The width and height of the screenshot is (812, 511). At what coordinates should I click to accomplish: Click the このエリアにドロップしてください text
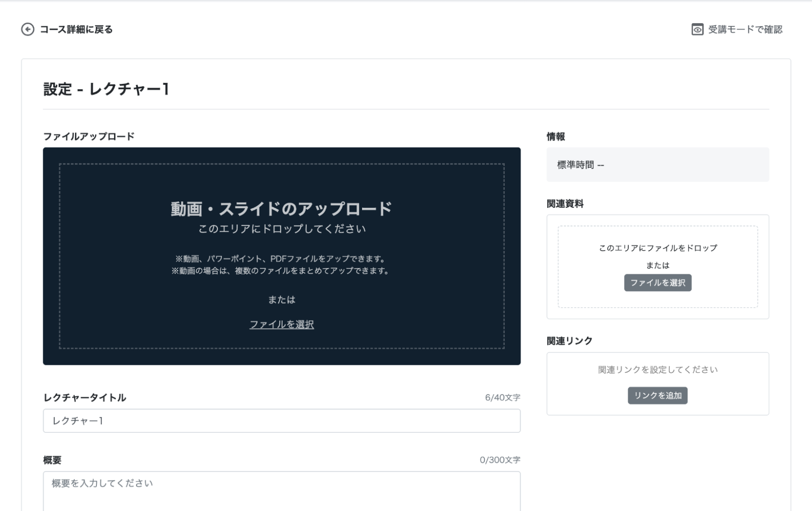click(x=282, y=229)
